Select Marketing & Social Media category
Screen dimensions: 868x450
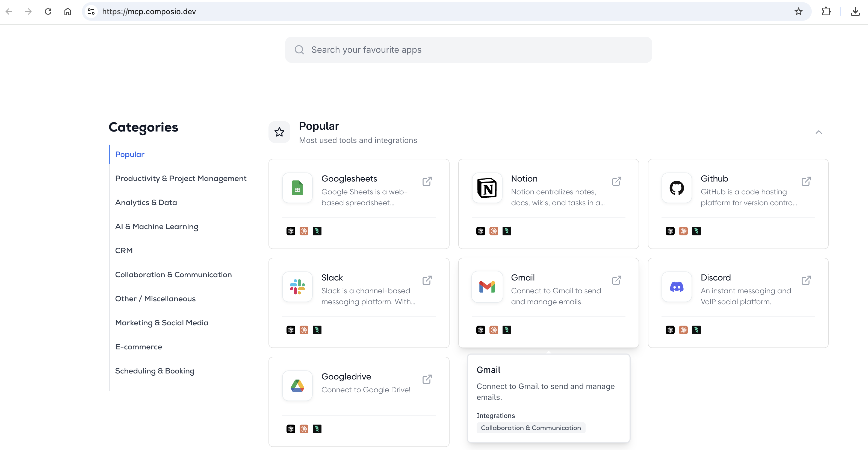click(x=162, y=323)
